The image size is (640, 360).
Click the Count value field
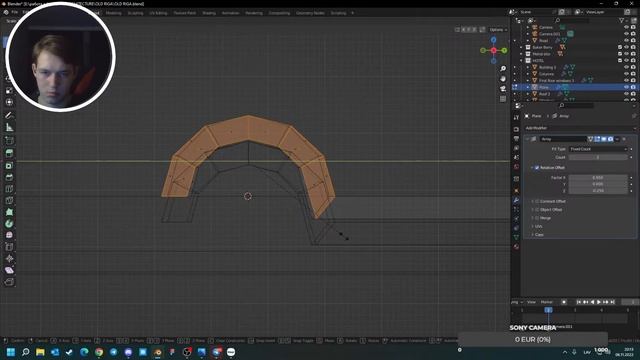coord(598,157)
